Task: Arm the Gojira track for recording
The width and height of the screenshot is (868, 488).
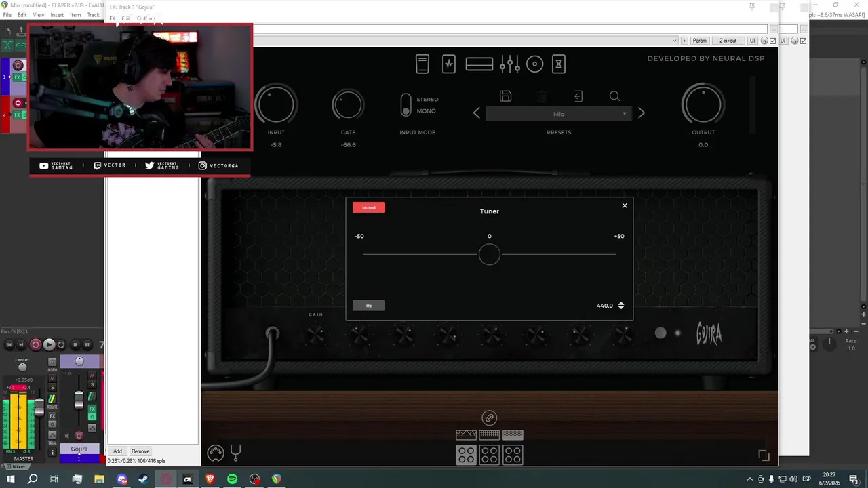Action: click(79, 436)
